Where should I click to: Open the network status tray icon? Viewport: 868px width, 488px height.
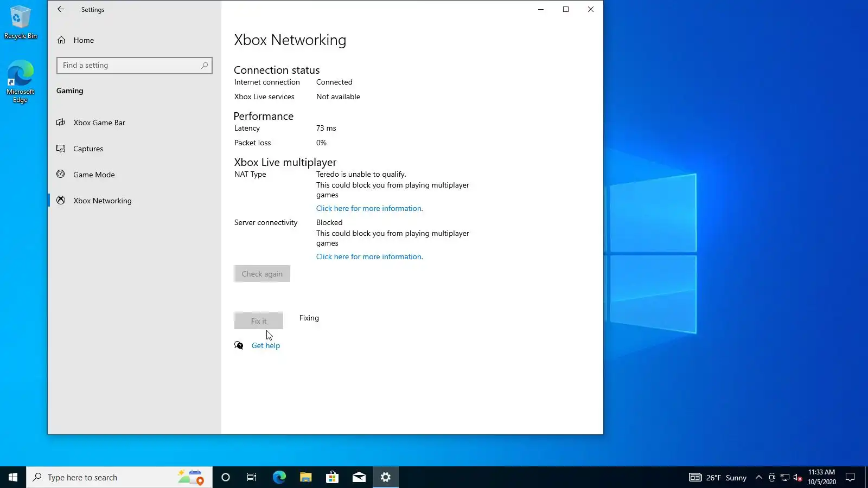click(785, 478)
